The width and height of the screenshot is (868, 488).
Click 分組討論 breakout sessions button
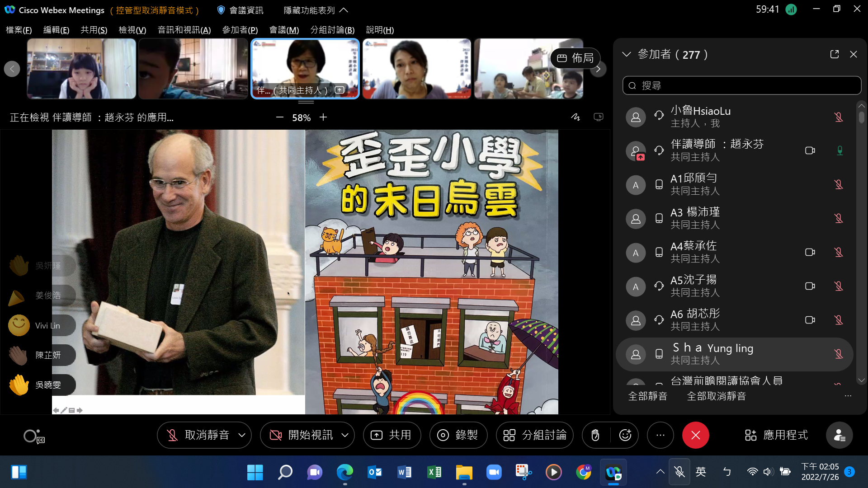[x=534, y=435]
